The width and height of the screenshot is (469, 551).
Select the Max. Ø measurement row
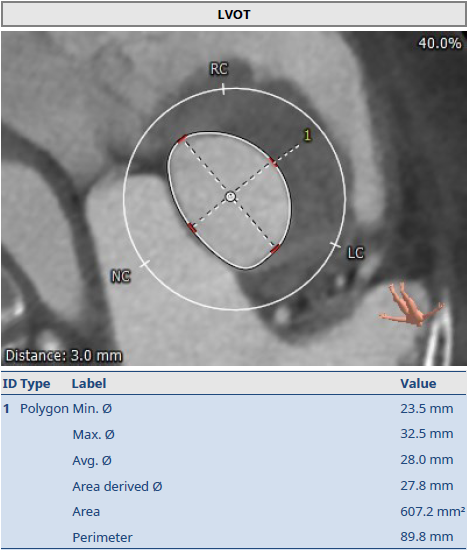[234, 434]
